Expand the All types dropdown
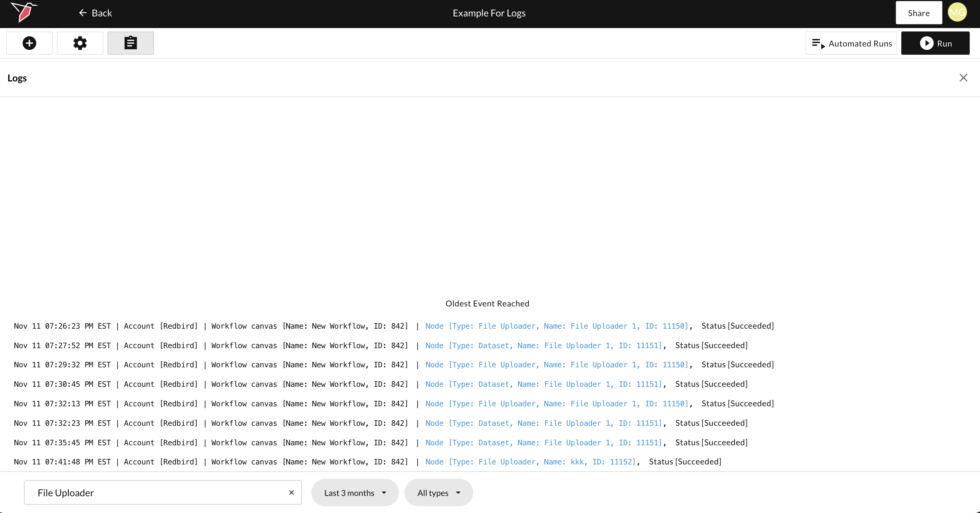This screenshot has width=980, height=513. pyautogui.click(x=438, y=493)
